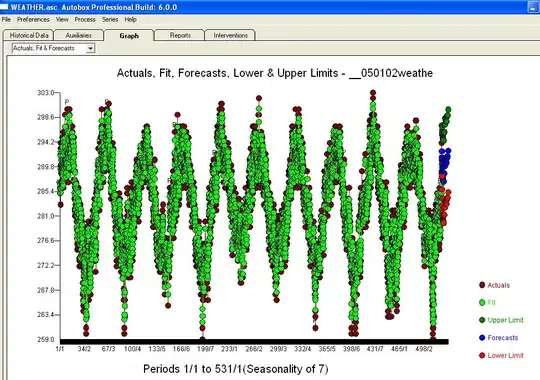Click the chart title text
Image resolution: width=540 pixels, height=380 pixels.
click(x=274, y=73)
